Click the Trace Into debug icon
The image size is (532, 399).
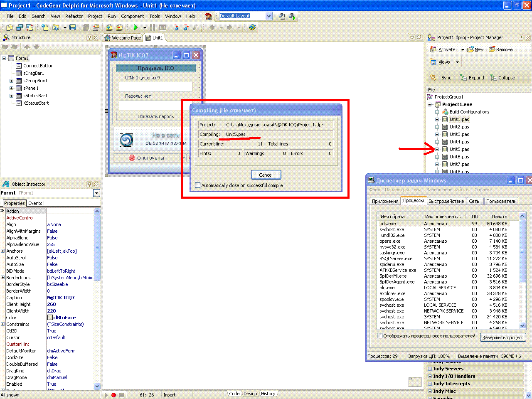click(176, 27)
